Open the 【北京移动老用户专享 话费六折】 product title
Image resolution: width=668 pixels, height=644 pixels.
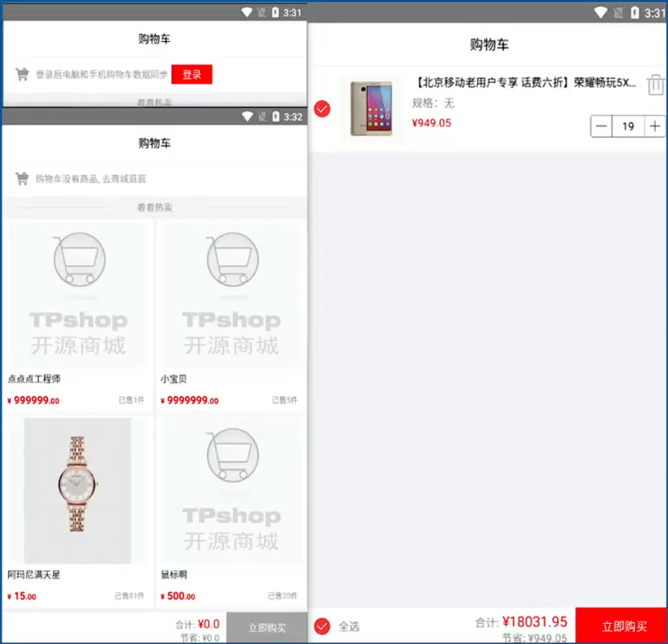[x=524, y=82]
